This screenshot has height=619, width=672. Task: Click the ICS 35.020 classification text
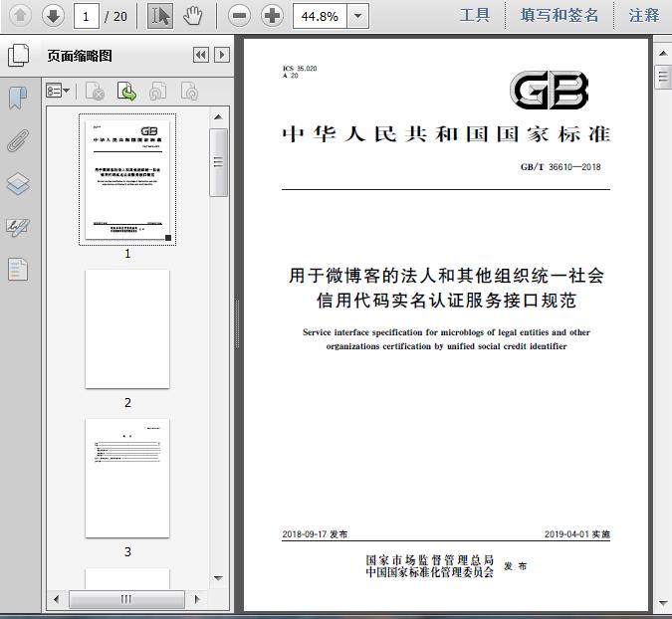click(x=300, y=69)
